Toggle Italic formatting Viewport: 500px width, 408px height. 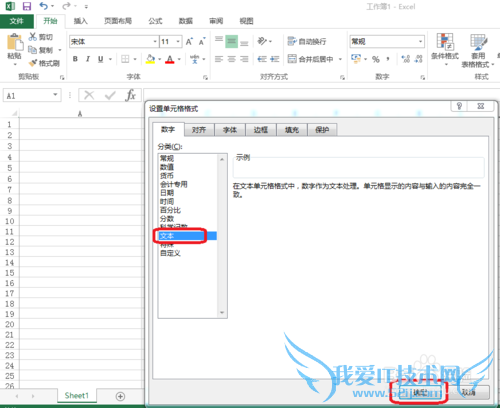pos(88,59)
